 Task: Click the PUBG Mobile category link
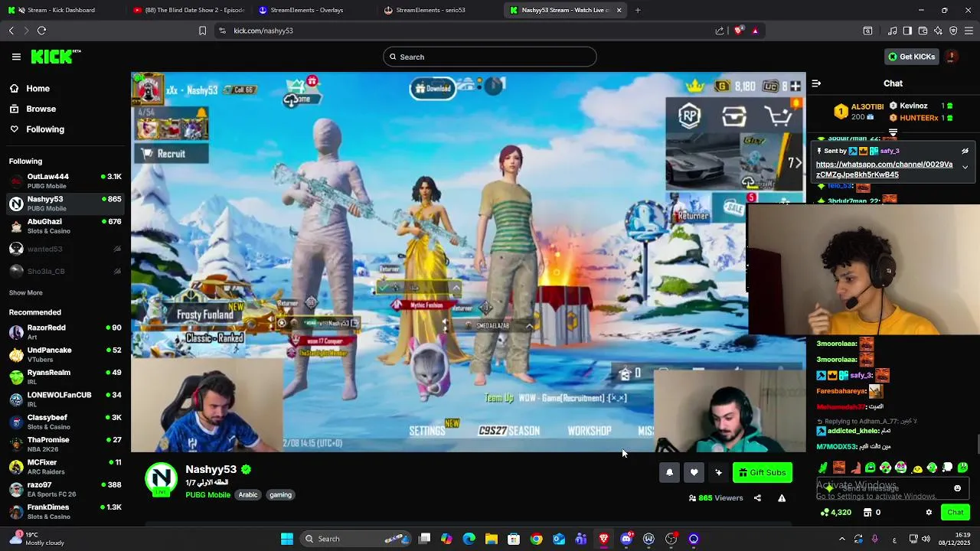(x=207, y=495)
